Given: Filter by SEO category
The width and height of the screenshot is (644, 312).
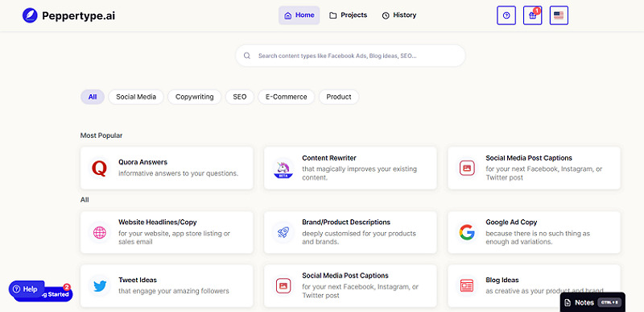Looking at the screenshot, I should point(239,97).
